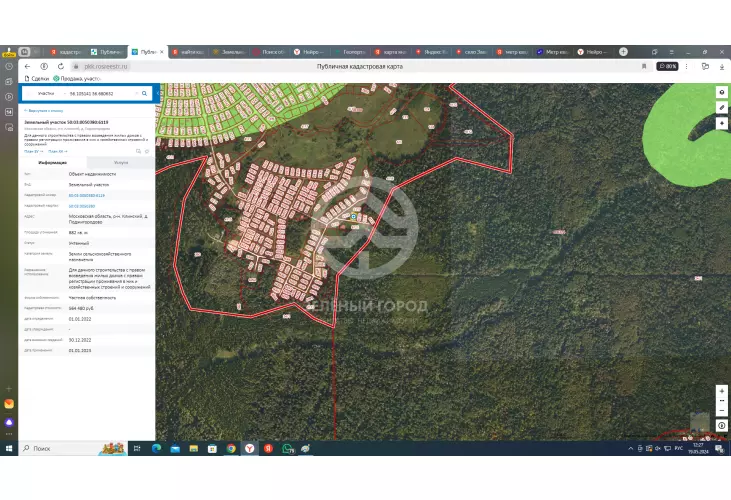Open Google Chrome from the taskbar
The width and height of the screenshot is (731, 500).
[x=231, y=448]
